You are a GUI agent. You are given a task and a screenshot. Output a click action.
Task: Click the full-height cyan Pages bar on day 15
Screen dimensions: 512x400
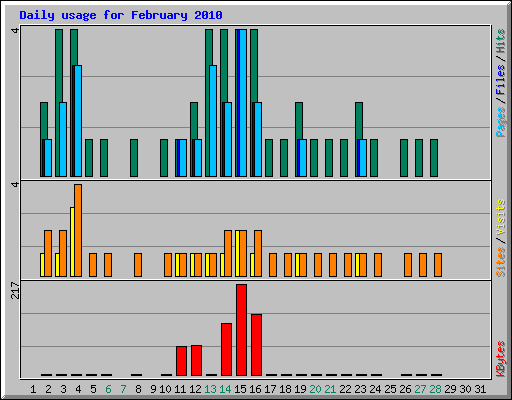[x=243, y=103]
